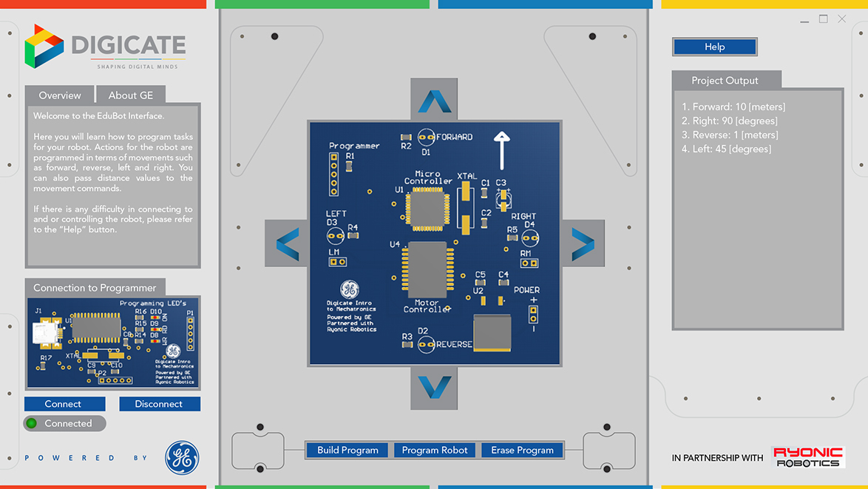The height and width of the screenshot is (489, 868).
Task: Select output line 'Left: 45 [degrees]'
Action: (x=726, y=149)
